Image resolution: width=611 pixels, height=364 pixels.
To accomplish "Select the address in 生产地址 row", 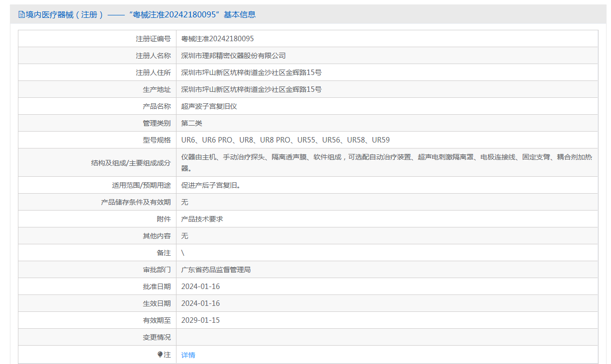I will tap(252, 89).
